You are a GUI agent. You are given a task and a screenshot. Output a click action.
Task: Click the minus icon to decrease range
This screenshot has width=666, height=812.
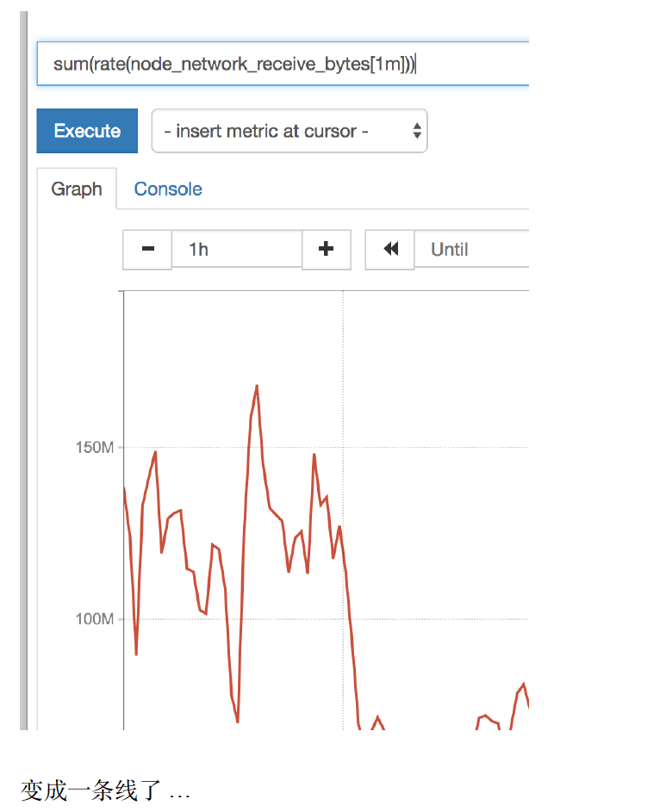(x=147, y=249)
